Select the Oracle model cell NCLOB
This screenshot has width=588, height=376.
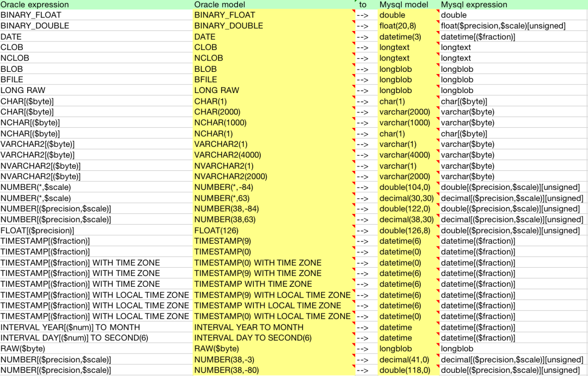(x=274, y=58)
